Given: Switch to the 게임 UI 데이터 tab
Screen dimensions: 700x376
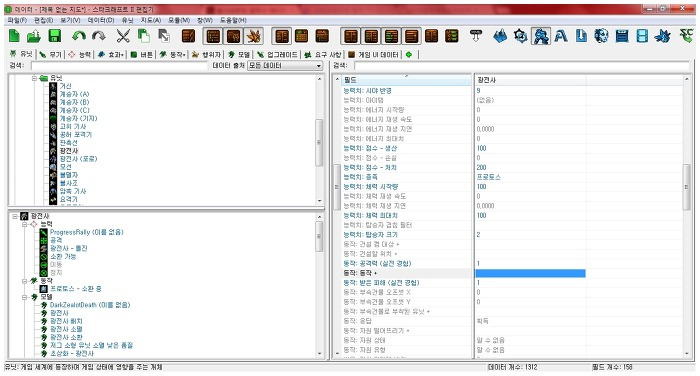Looking at the screenshot, I should click(x=374, y=54).
